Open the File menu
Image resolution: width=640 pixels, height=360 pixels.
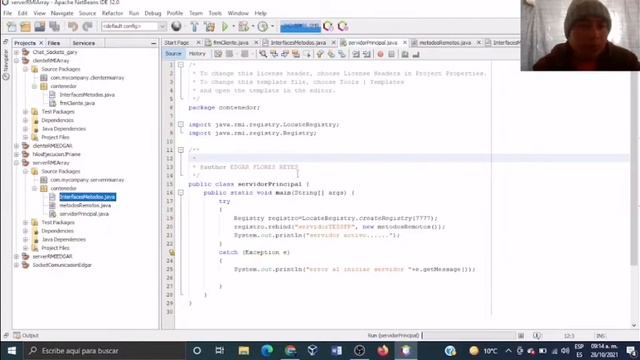[7, 13]
